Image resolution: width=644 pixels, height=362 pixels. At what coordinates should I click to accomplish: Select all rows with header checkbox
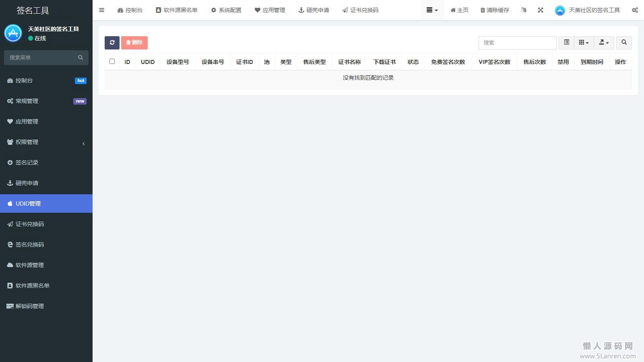pos(112,62)
